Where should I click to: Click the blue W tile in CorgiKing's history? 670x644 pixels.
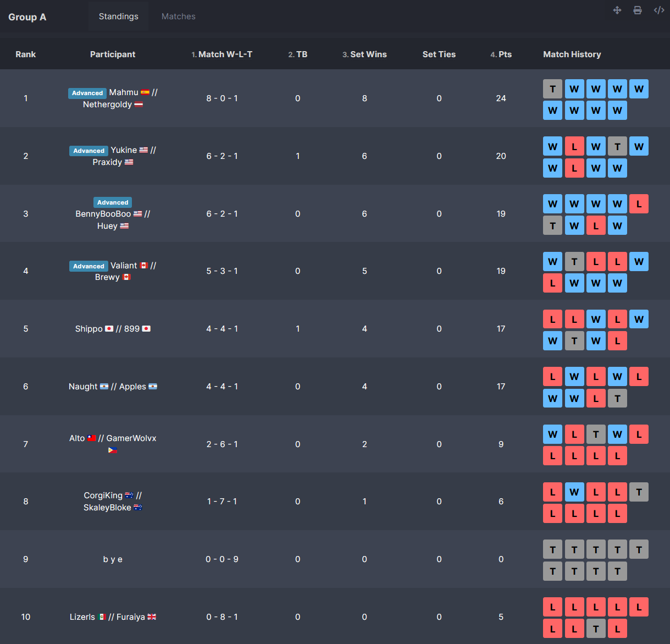[574, 492]
